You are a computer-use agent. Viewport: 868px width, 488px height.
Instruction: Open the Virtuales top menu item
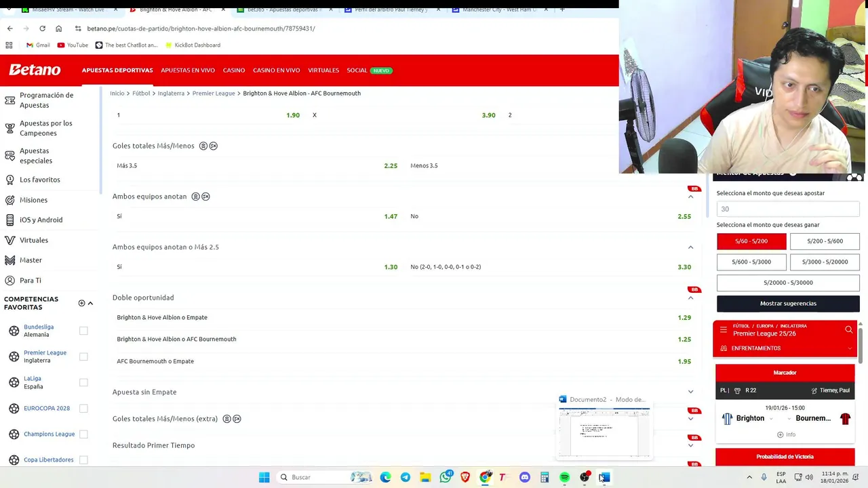pyautogui.click(x=323, y=70)
